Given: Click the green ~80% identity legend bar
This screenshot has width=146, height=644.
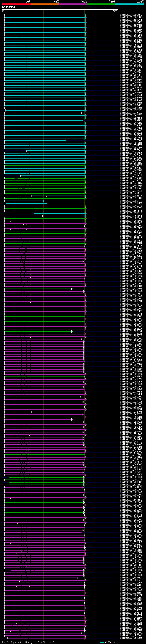Looking at the screenshot, I should pos(101,4).
